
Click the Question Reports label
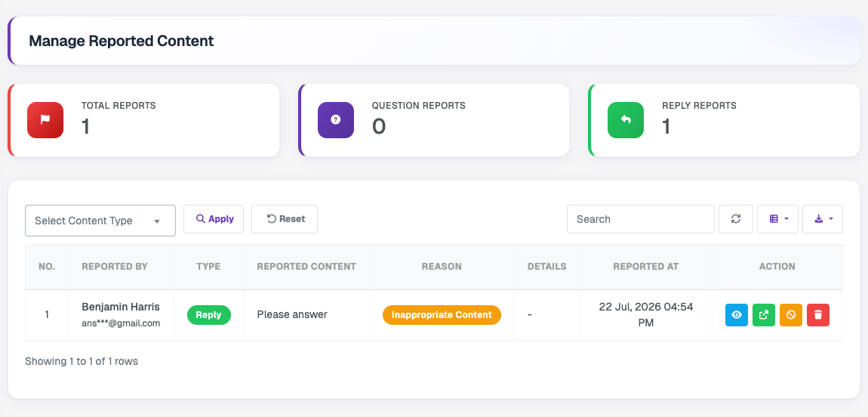tap(418, 105)
